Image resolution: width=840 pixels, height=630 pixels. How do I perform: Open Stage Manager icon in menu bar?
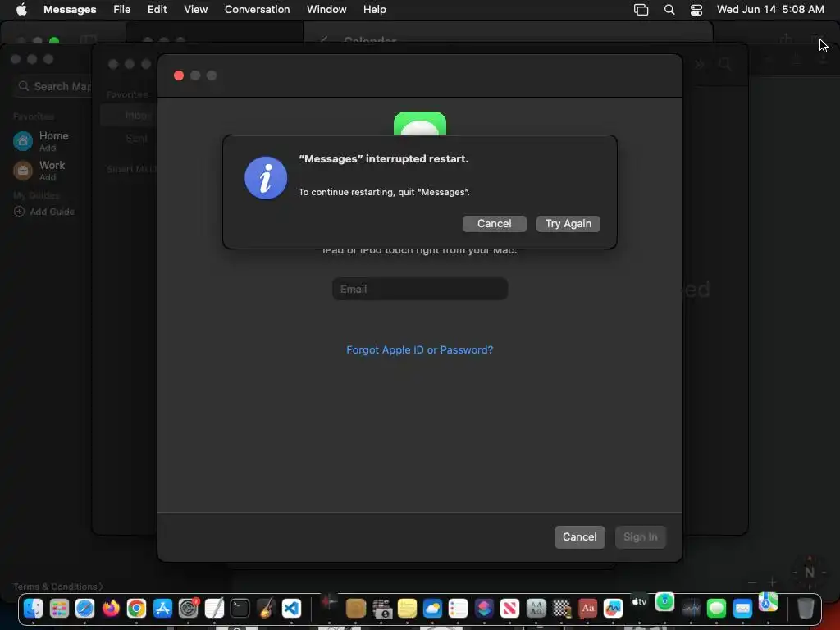pyautogui.click(x=641, y=10)
